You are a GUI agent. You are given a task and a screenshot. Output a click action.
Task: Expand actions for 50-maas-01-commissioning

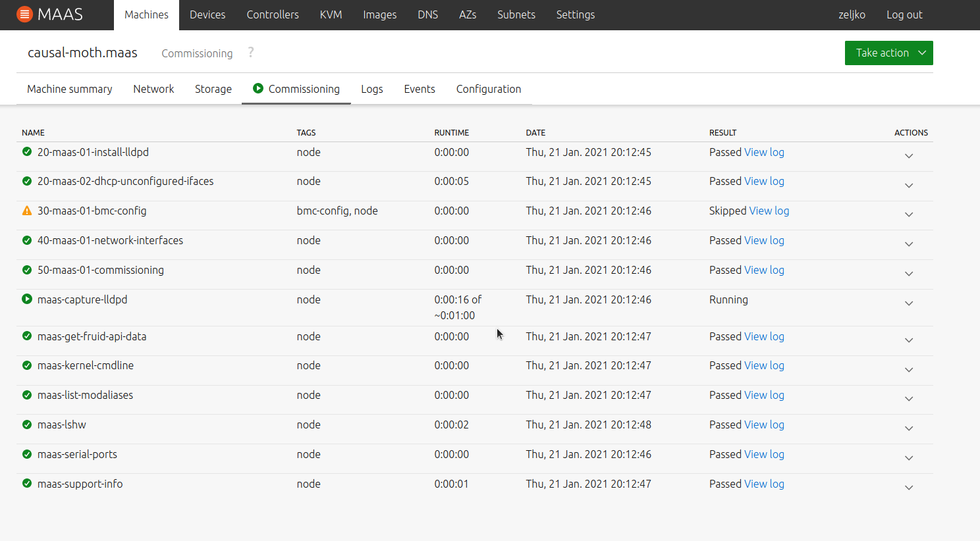pyautogui.click(x=909, y=274)
